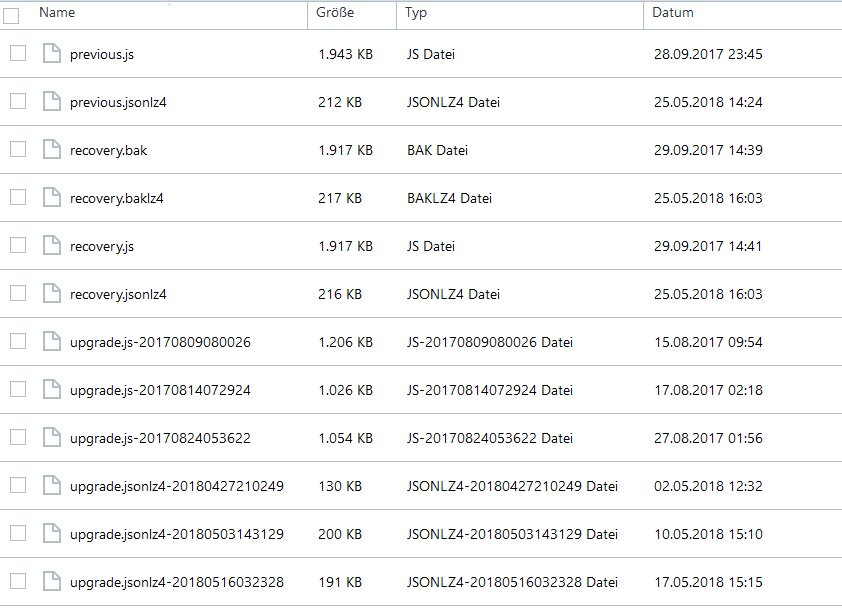Click the file icon next to previous.js
The image size is (842, 609).
pos(52,54)
